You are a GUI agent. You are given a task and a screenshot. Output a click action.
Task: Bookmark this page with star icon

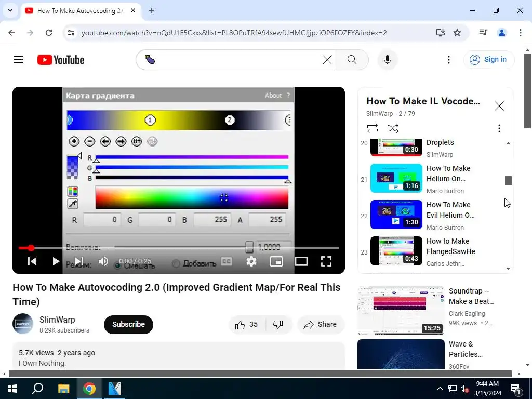[x=457, y=33]
